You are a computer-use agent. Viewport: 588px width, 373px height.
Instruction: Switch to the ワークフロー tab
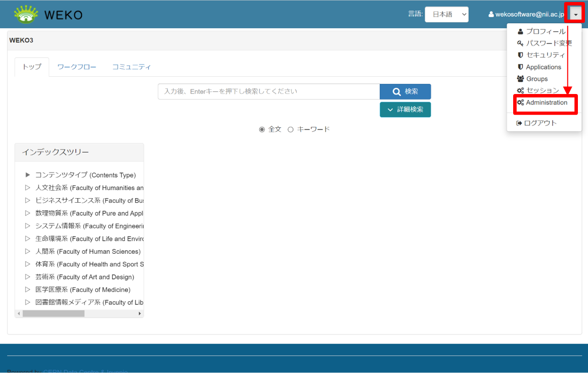coord(77,67)
